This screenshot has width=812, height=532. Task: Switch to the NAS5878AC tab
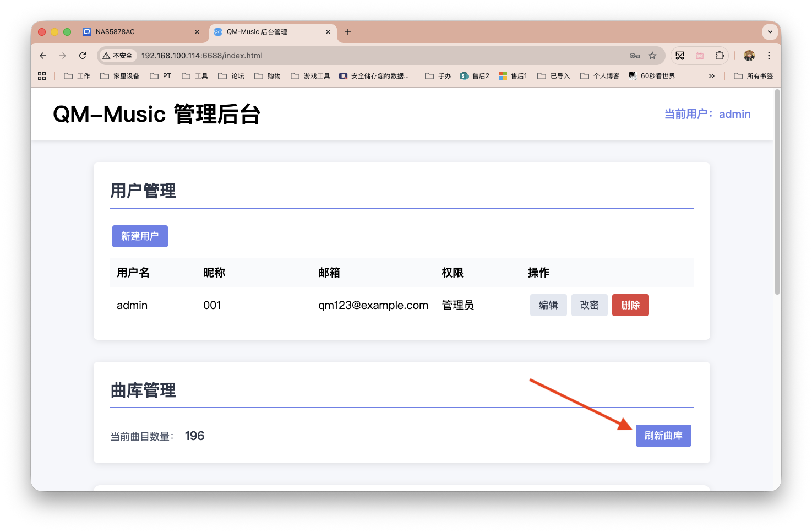point(138,32)
